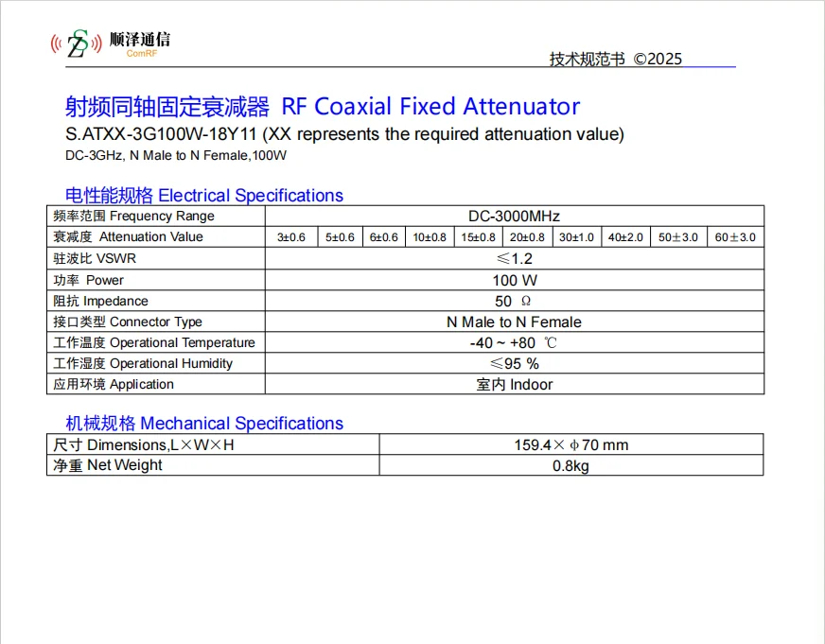Screen dimensions: 825x644
Task: Click the '≤95 %' humidity value
Action: coord(514,363)
